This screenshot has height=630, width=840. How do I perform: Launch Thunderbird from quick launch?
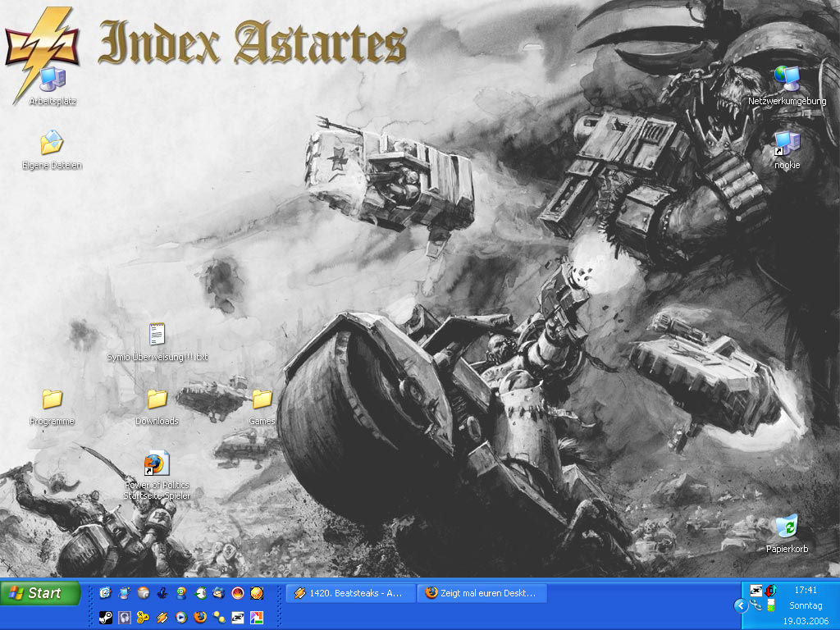[218, 592]
